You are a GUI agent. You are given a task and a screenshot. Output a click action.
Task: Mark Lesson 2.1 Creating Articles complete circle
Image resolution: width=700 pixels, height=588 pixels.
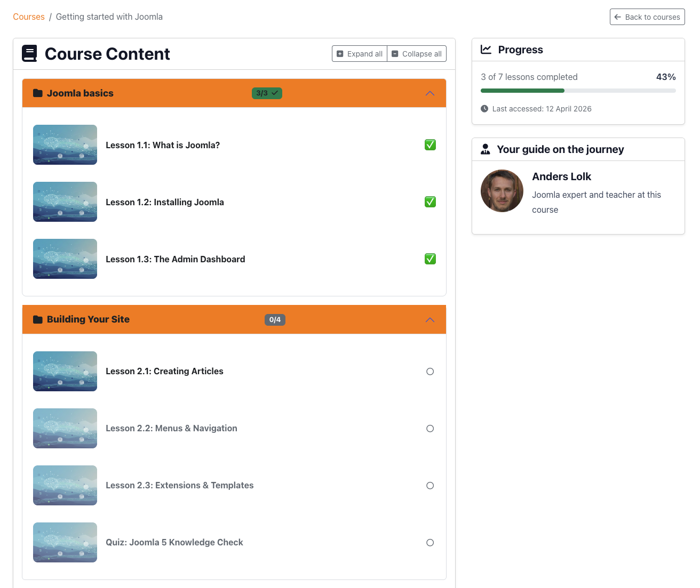pos(430,372)
